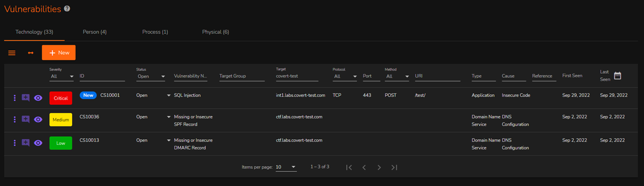This screenshot has height=186, width=644.
Task: View details of CS10036 vulnerability
Action: click(x=38, y=119)
